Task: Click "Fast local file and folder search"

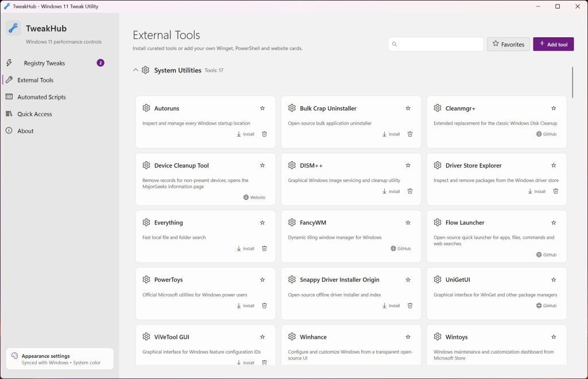Action: [x=174, y=237]
